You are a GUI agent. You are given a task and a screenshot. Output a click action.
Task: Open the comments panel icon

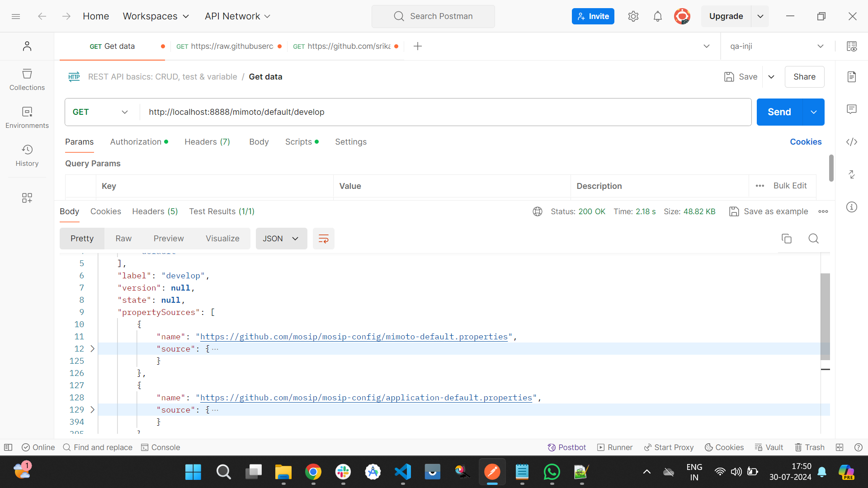click(x=852, y=109)
